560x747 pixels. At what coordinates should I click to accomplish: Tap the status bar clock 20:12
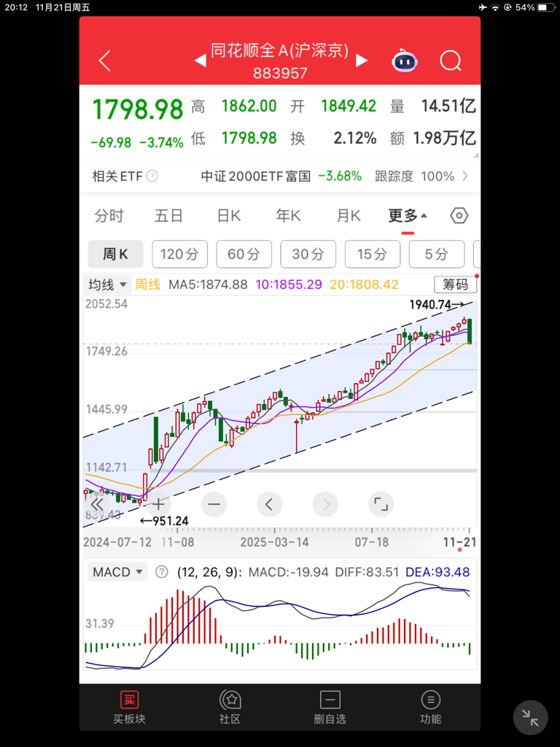coord(16,7)
